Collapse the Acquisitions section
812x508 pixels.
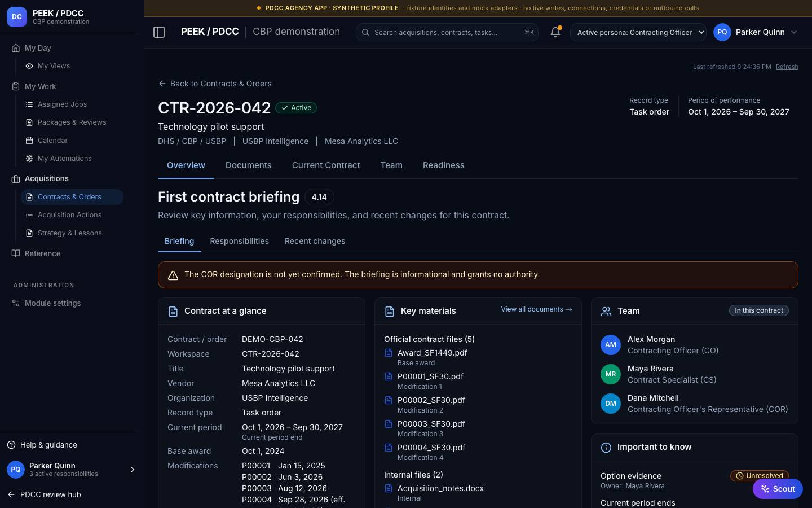tap(46, 178)
